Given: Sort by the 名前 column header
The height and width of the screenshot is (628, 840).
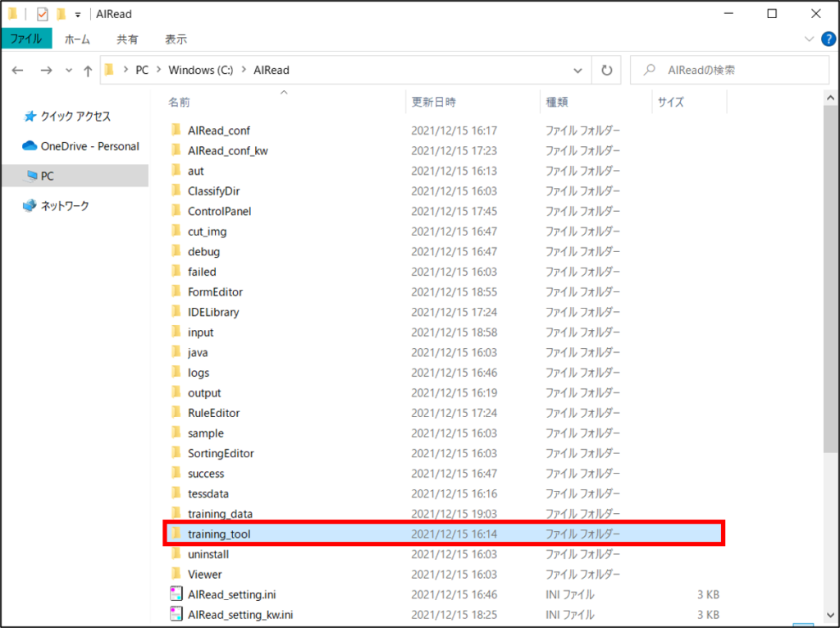Looking at the screenshot, I should [x=179, y=102].
